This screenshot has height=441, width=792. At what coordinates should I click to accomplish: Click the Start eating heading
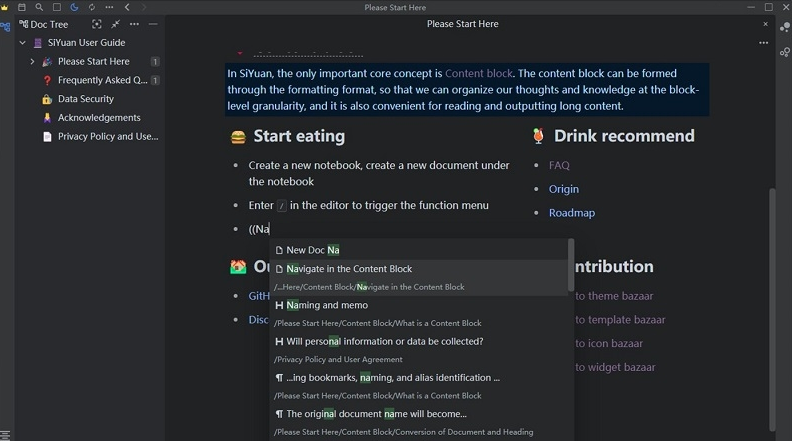pos(299,136)
